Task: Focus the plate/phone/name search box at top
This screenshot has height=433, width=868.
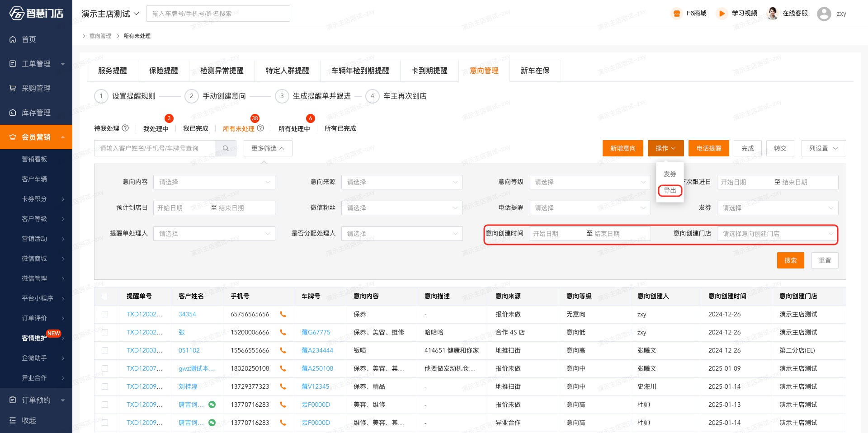Action: [x=218, y=14]
